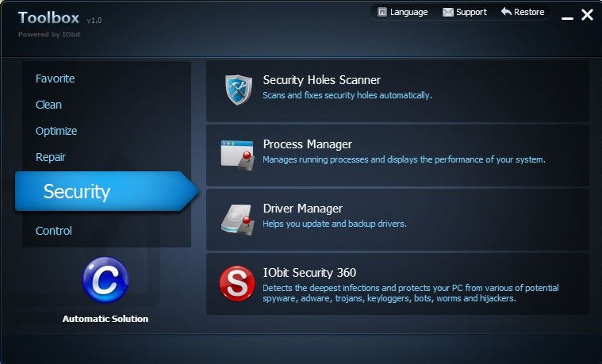Viewport: 602px width, 364px height.
Task: Click the Toolbox title text
Action: [48, 18]
